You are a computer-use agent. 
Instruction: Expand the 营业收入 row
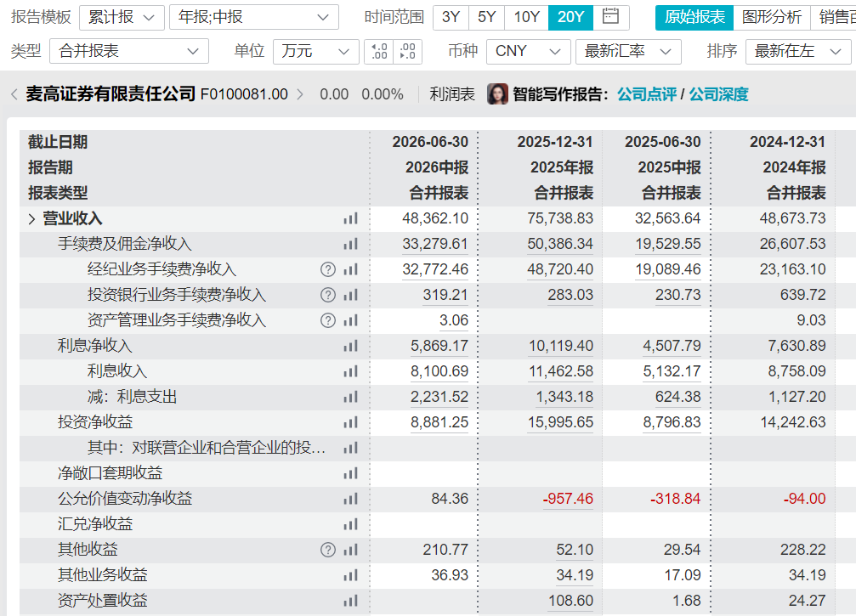(x=31, y=219)
